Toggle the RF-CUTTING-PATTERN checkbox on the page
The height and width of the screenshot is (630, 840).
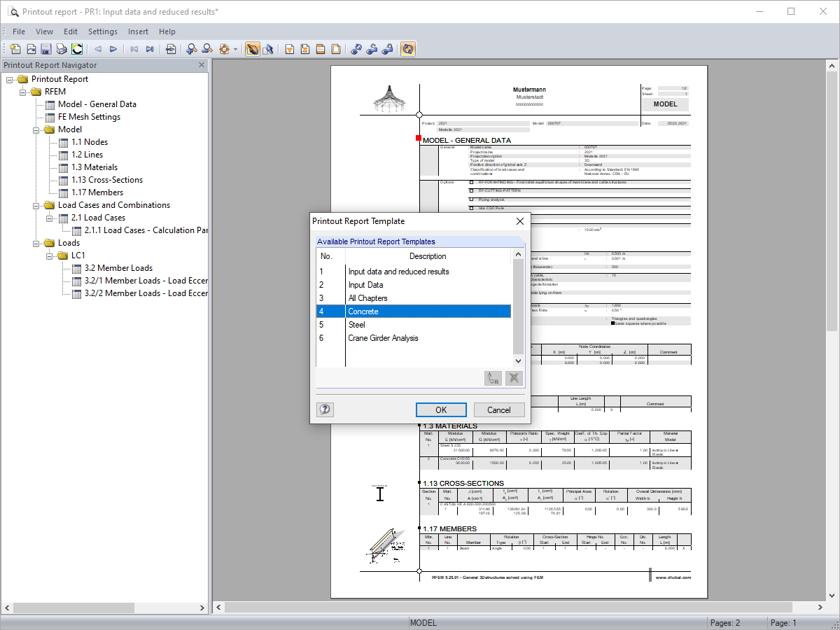[472, 190]
